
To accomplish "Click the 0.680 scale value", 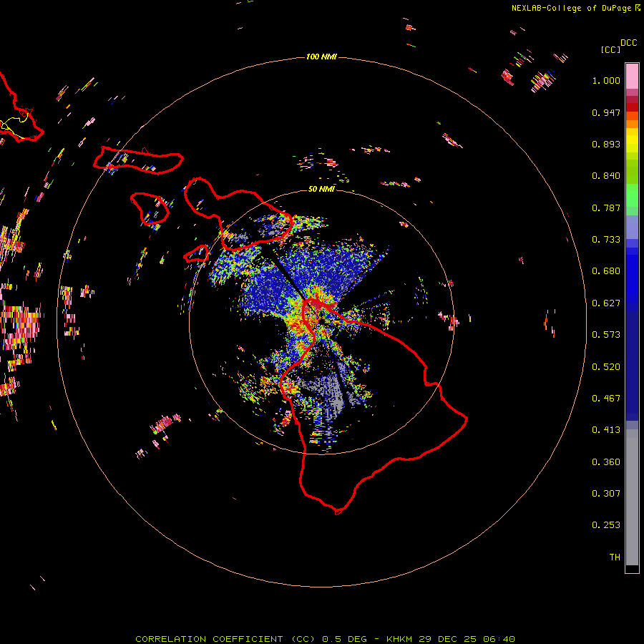I will coord(606,271).
